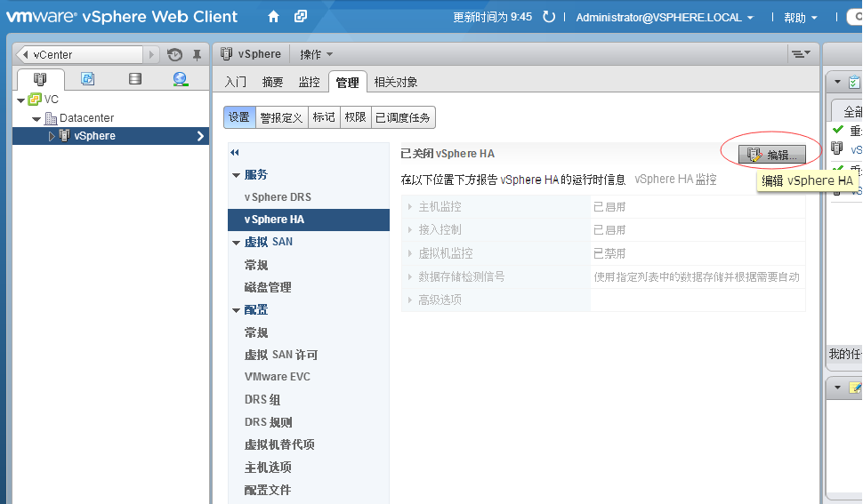Select the Networking inventory tab icon

coord(180,79)
